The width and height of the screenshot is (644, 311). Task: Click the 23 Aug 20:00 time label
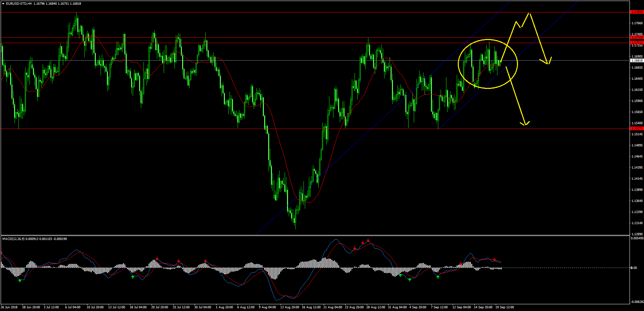(x=354, y=307)
